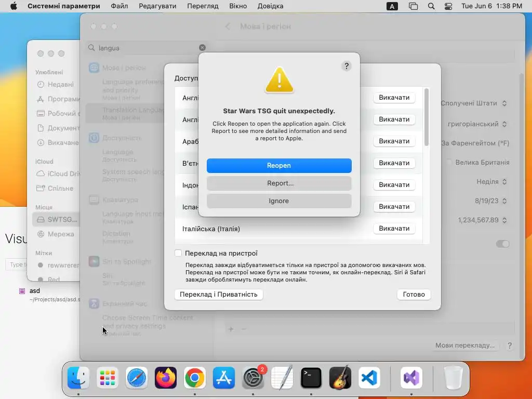Toggle the switch in Мова і регіон pane
This screenshot has height=399, width=532.
(502, 244)
